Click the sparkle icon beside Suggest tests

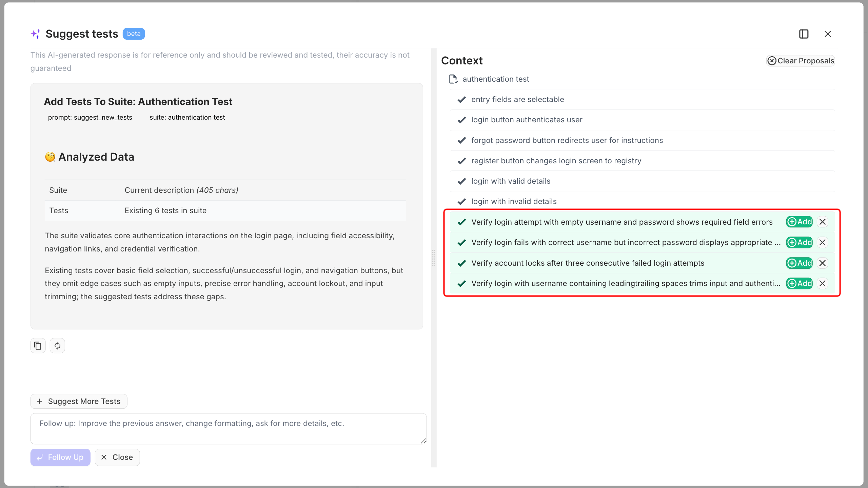click(36, 34)
